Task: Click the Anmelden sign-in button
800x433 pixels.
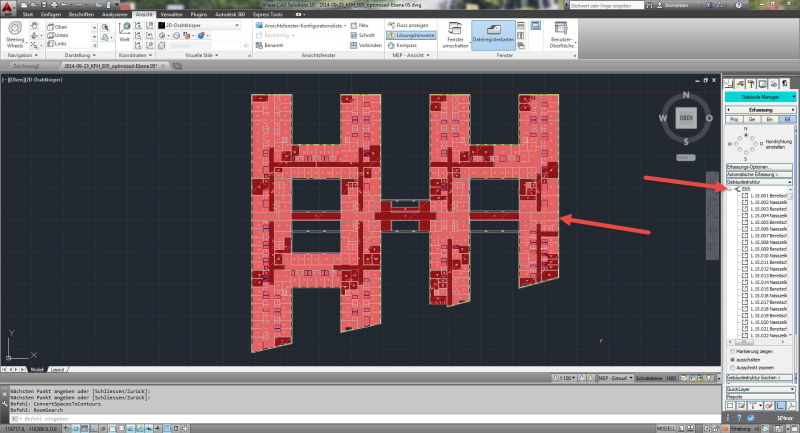Action: (672, 5)
